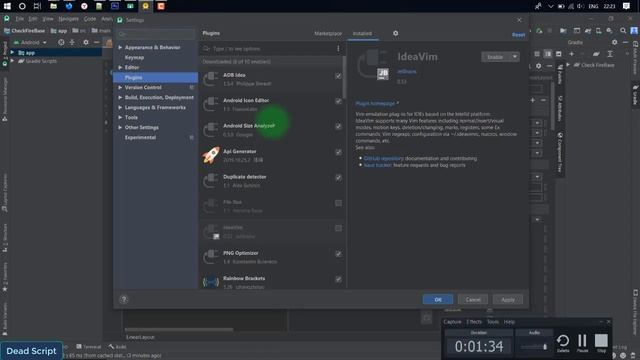Click the Rainbow Brackets plugin icon
This screenshot has width=640, height=360.
click(211, 282)
